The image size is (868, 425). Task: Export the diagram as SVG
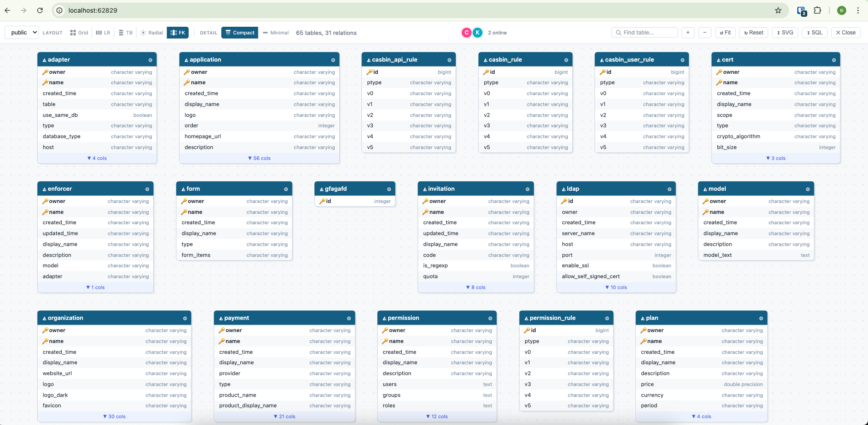785,33
